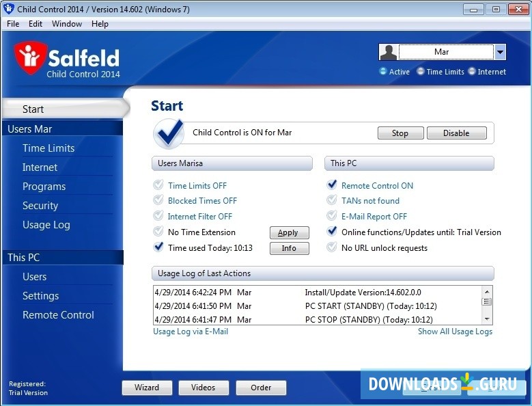Screen dimensions: 532x406
Task: Click the usage log scroll up arrow
Action: point(487,292)
